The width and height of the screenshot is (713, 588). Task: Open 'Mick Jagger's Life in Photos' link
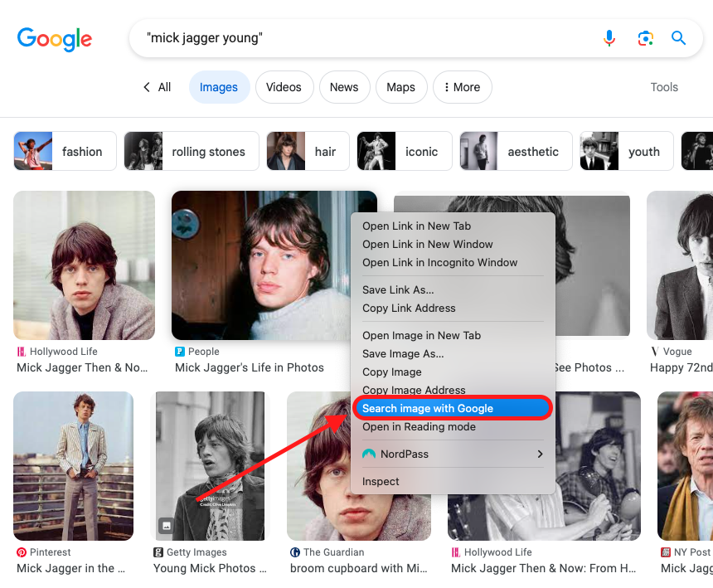click(x=250, y=367)
